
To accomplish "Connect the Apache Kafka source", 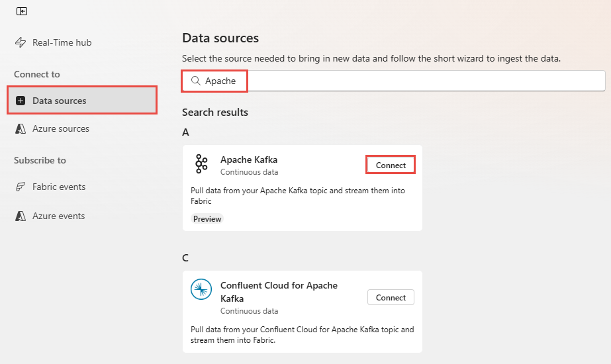I will tap(391, 165).
